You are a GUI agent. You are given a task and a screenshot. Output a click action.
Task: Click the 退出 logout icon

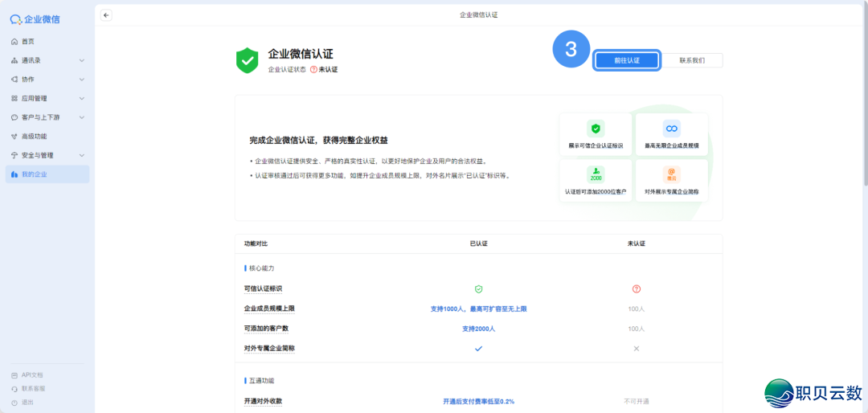coord(14,402)
